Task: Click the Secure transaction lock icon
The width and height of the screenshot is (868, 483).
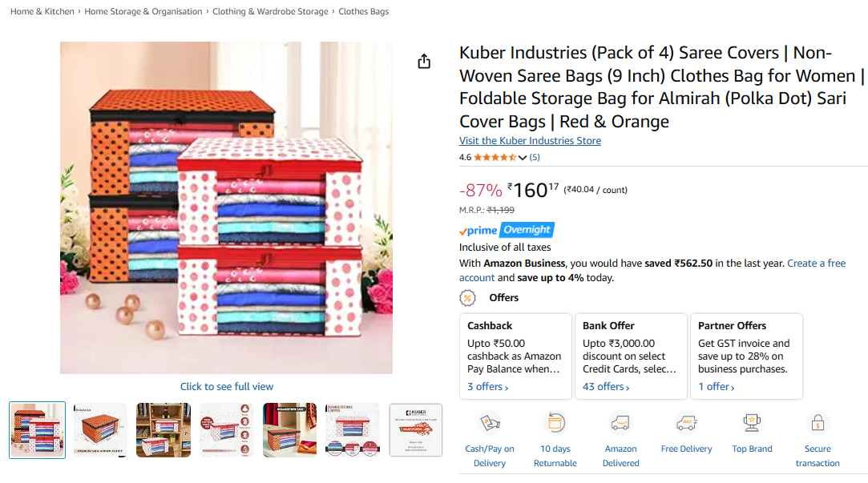Action: pos(817,423)
